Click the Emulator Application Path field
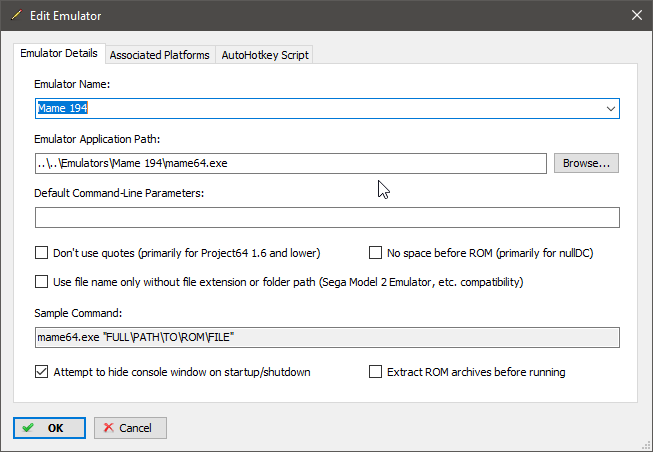 click(x=290, y=163)
